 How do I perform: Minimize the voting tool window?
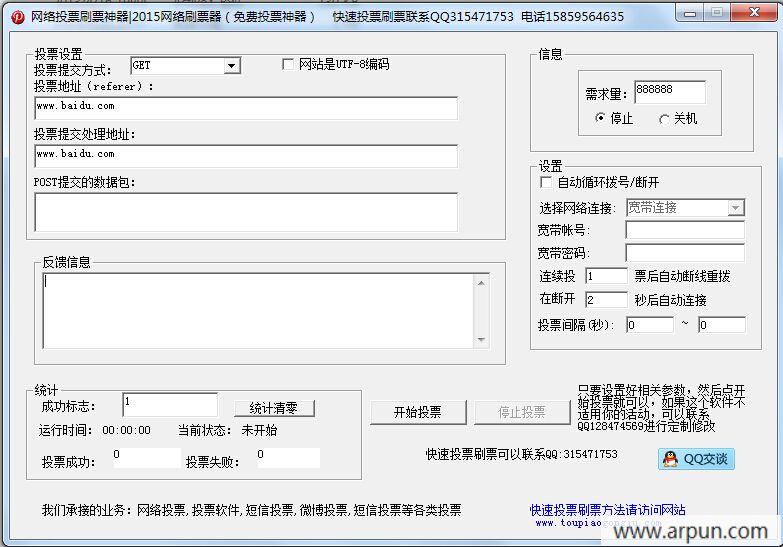click(x=688, y=14)
